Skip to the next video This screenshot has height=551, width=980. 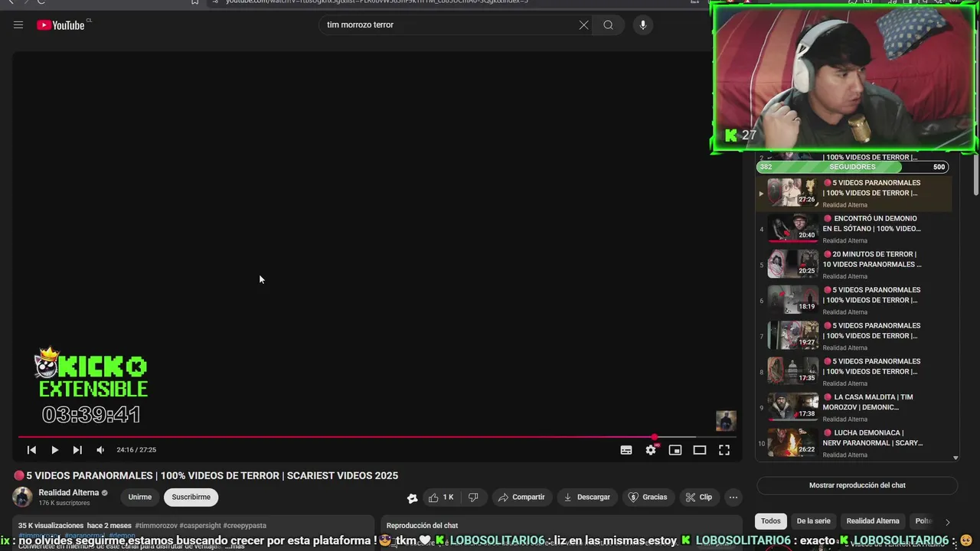pyautogui.click(x=77, y=450)
